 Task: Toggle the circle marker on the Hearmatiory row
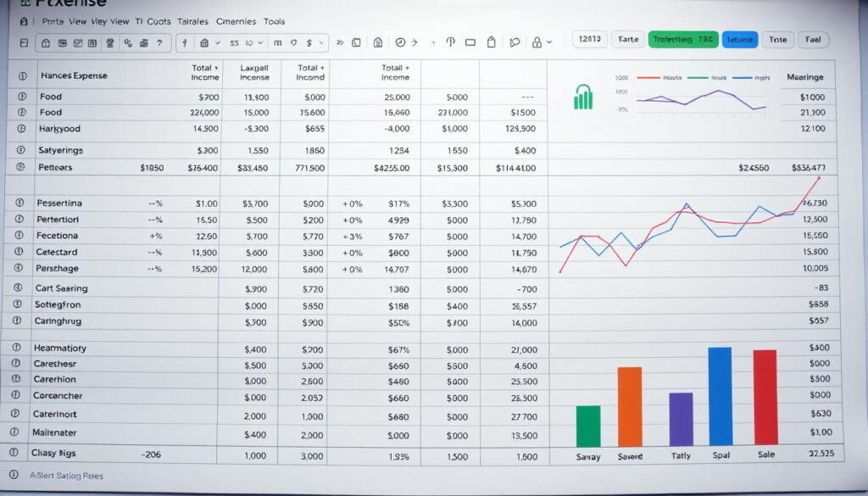(x=17, y=348)
